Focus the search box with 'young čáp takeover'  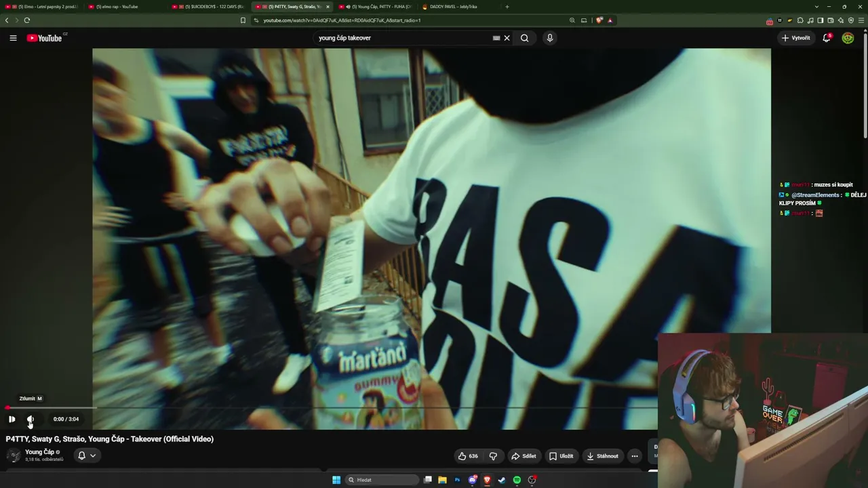click(403, 38)
